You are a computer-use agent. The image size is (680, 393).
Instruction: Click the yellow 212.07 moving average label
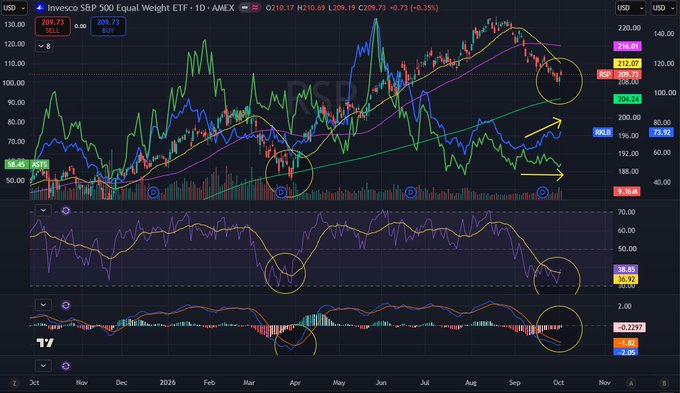pos(628,64)
